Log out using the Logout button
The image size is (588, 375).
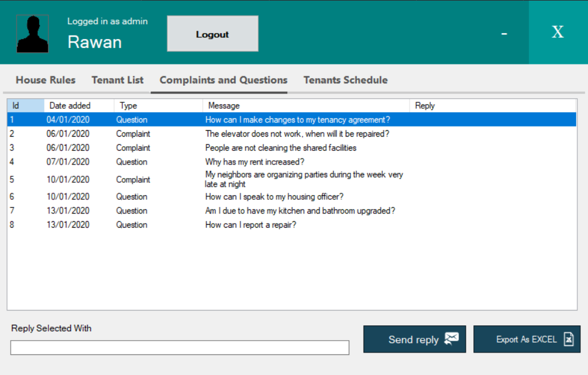point(213,34)
